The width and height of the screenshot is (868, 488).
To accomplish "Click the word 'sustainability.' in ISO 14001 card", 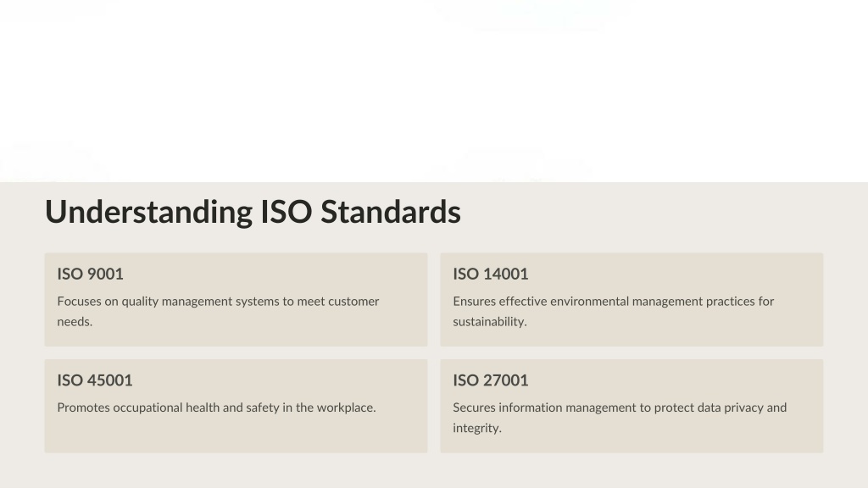I will pos(490,322).
